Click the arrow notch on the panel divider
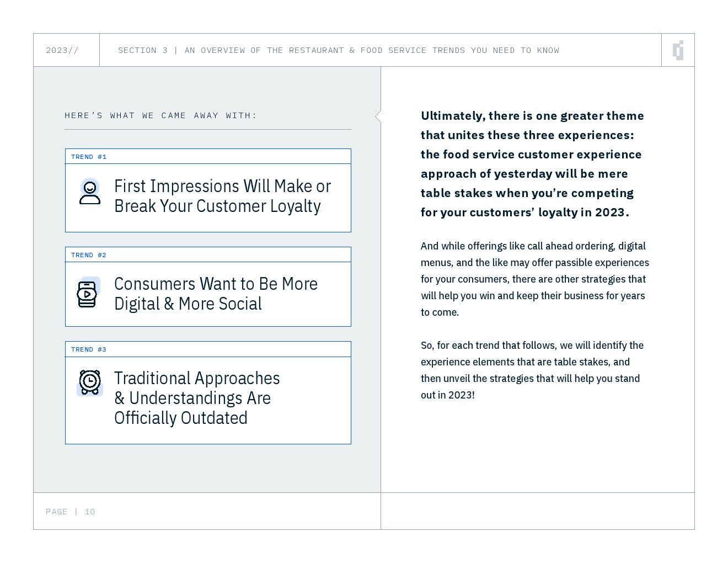 click(378, 116)
